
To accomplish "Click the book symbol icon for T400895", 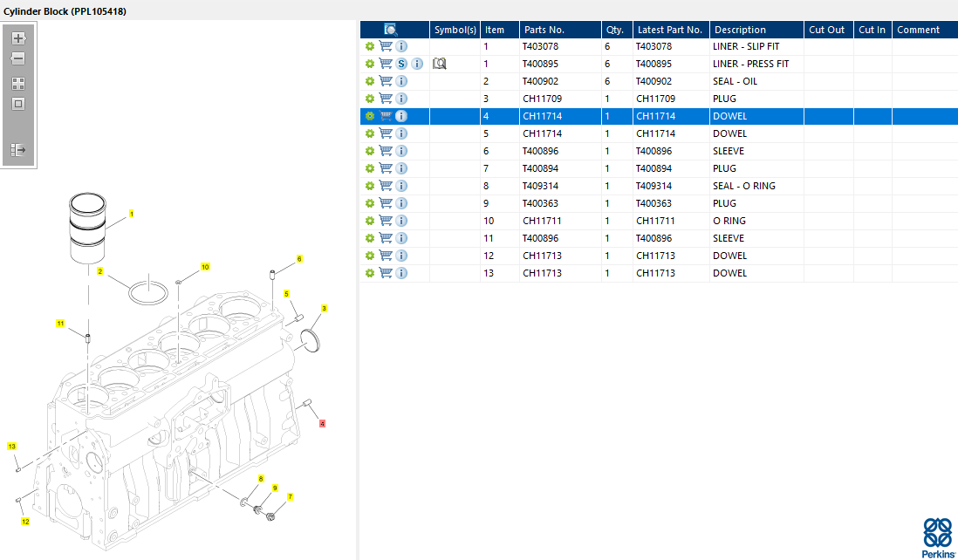I will [x=440, y=64].
